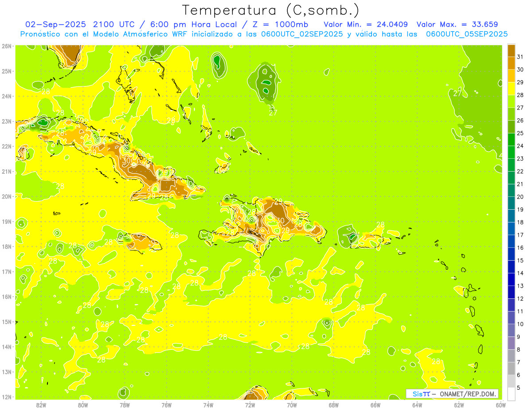Click the 18N latitude label
This screenshot has width=532, height=411.
tap(7, 247)
